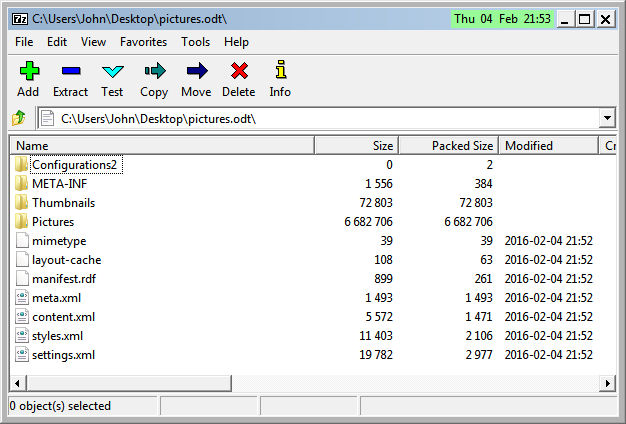Click the layout-cache file icon

click(x=22, y=260)
